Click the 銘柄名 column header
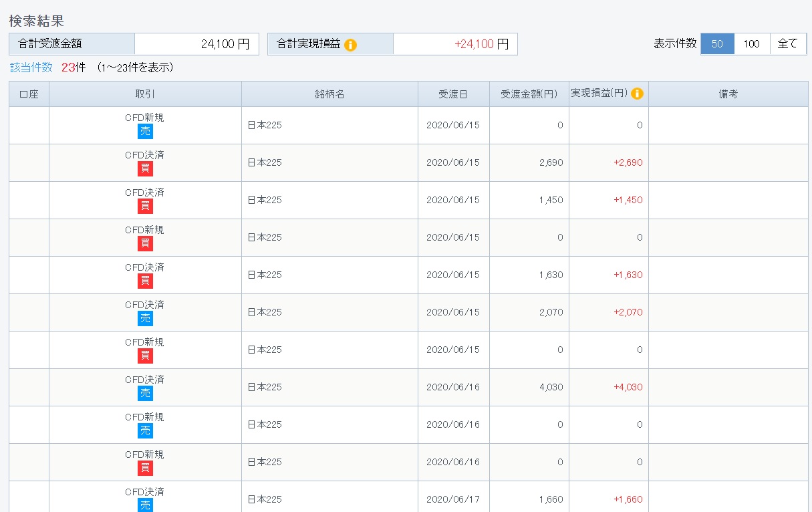Image resolution: width=812 pixels, height=512 pixels. point(329,94)
